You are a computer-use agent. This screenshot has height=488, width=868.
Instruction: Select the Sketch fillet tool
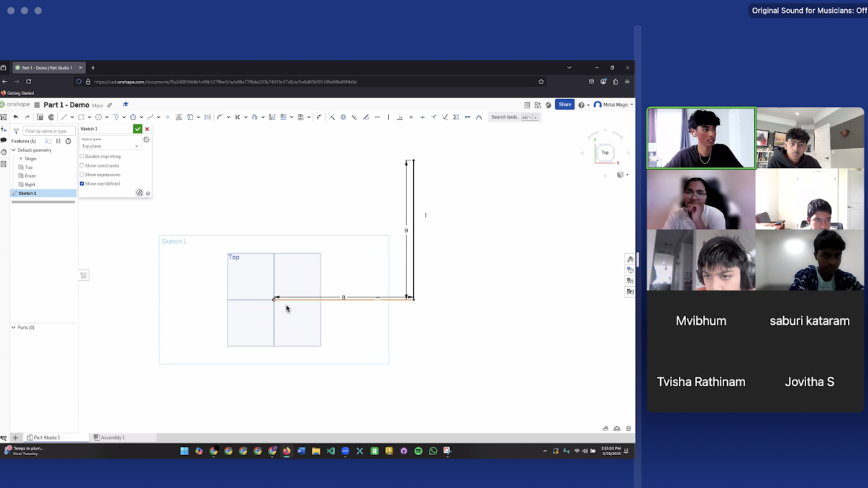coord(220,117)
